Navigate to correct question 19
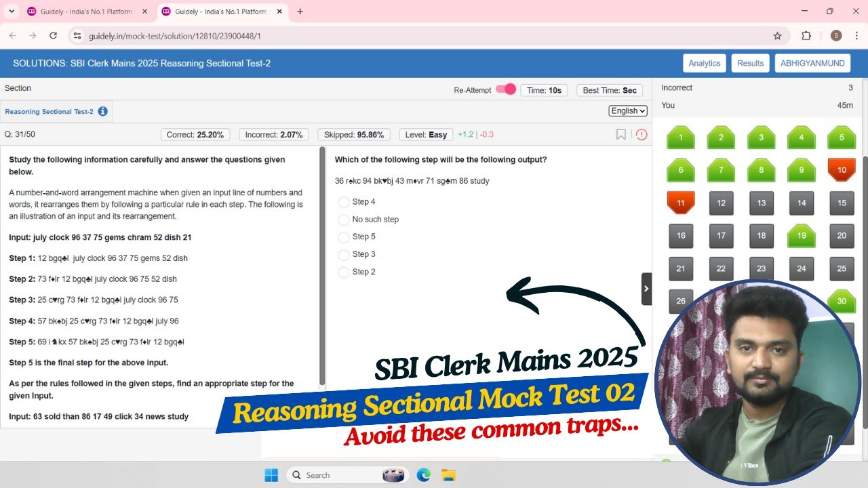This screenshot has width=868, height=488. tap(802, 236)
